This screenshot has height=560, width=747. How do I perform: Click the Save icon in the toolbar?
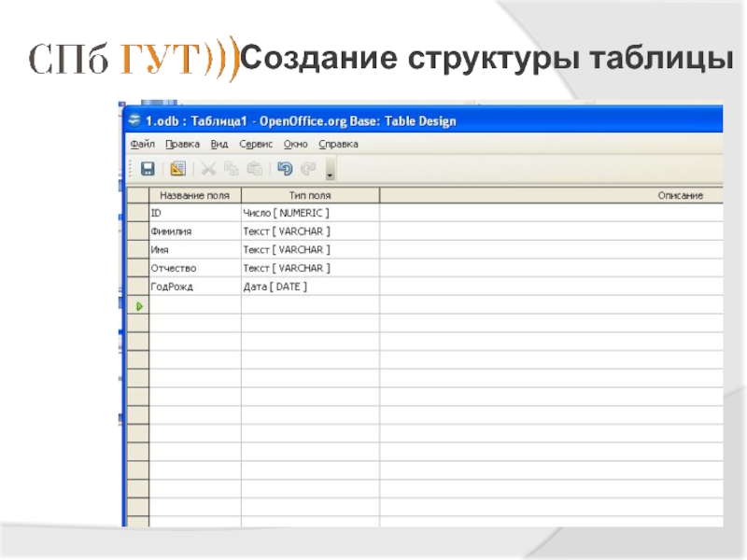point(148,169)
